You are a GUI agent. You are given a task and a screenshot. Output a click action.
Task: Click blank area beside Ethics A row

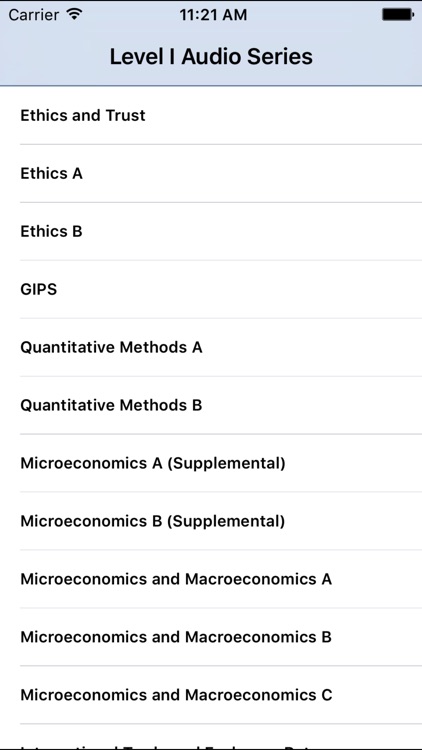click(x=252, y=173)
